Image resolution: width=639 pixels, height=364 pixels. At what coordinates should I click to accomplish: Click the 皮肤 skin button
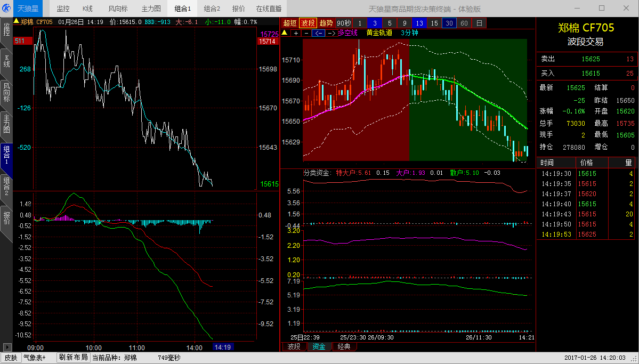click(11, 358)
